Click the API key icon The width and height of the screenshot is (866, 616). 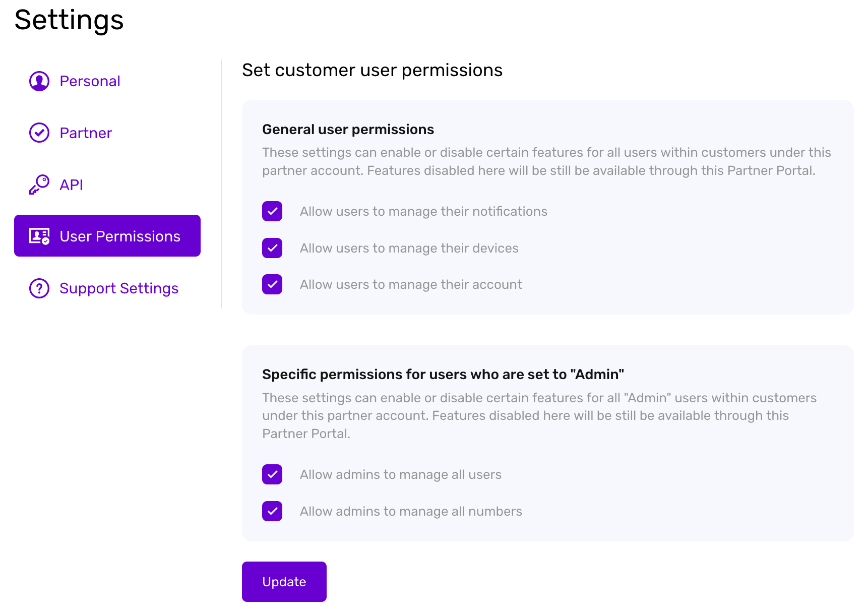[39, 185]
